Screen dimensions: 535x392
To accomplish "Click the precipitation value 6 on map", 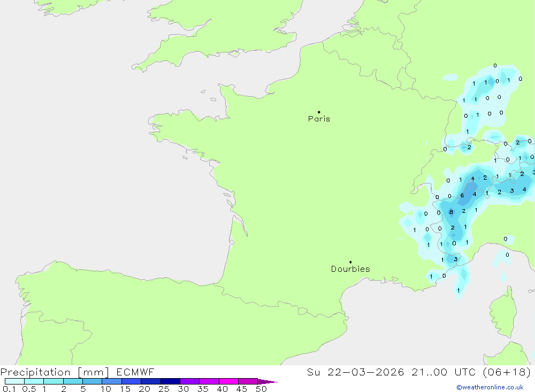I will (x=462, y=195).
